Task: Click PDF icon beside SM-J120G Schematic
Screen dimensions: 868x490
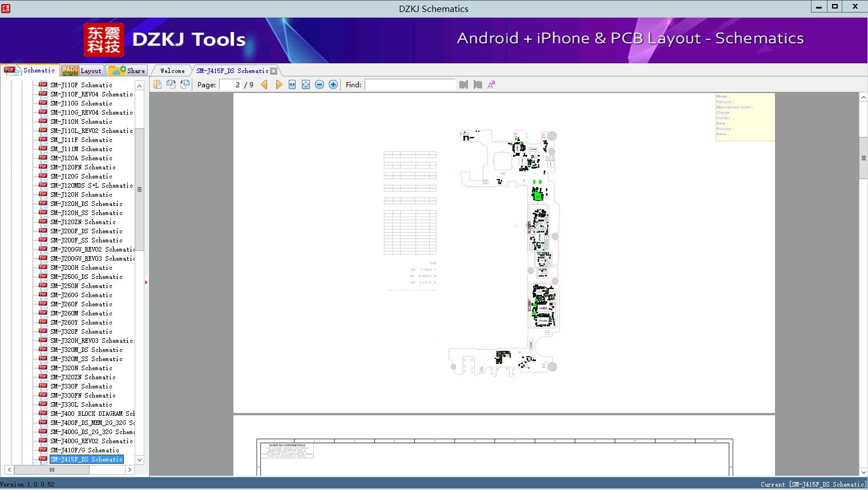Action: [43, 176]
